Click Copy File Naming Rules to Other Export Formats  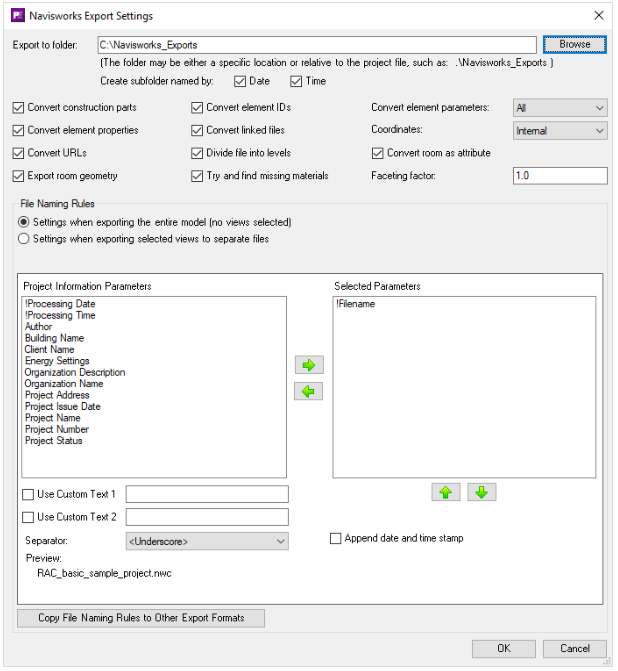point(141,618)
